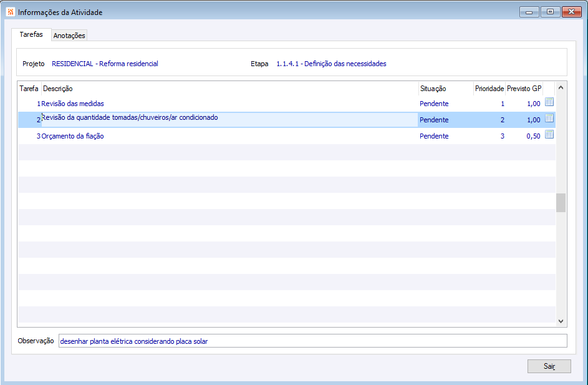The image size is (588, 385).
Task: Select the row 'Orçamento da fiação'
Action: (286, 136)
